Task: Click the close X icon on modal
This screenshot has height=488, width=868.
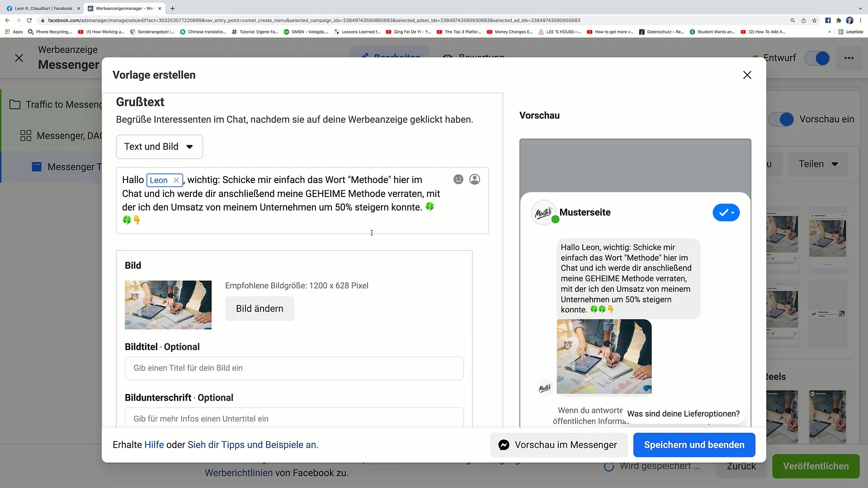Action: [x=747, y=75]
